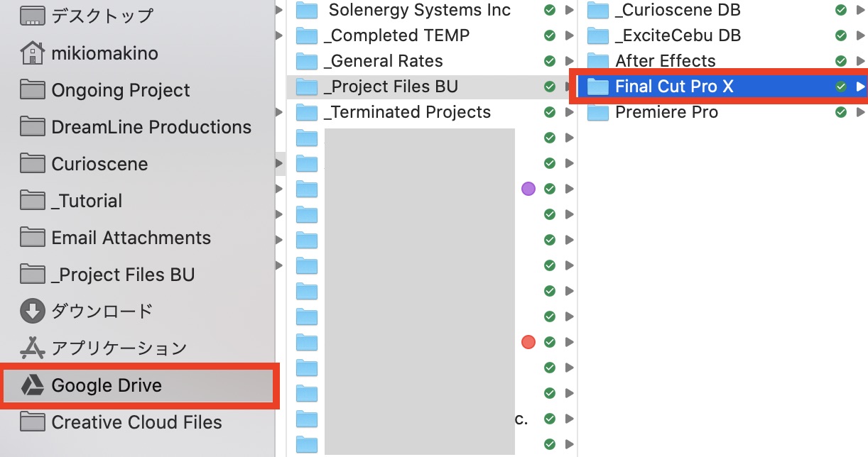Select Ongoing Project in sidebar
The image size is (868, 457).
tap(121, 90)
